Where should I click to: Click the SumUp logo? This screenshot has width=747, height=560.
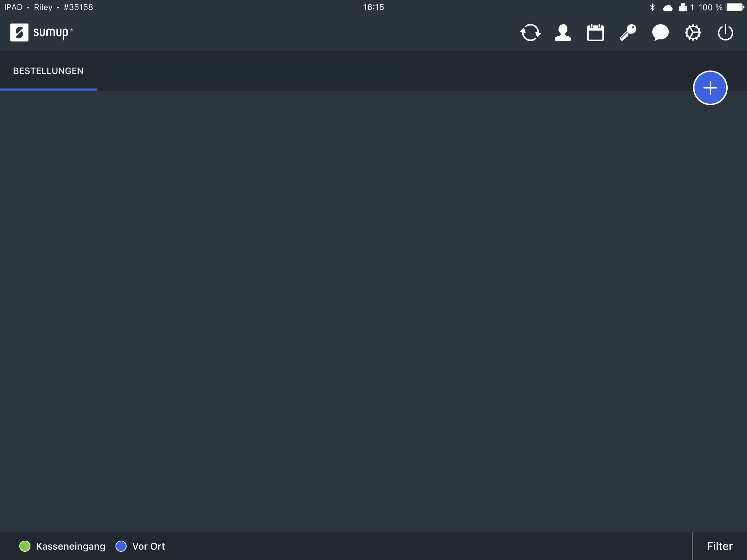41,32
